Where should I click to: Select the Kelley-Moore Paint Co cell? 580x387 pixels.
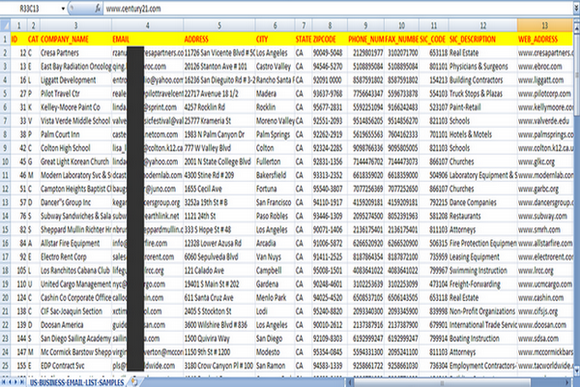point(75,107)
